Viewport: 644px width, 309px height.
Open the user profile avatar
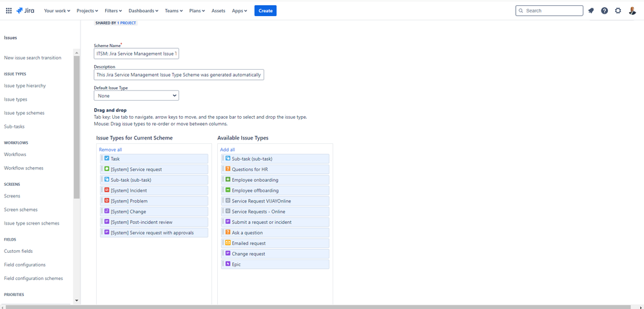pos(632,11)
